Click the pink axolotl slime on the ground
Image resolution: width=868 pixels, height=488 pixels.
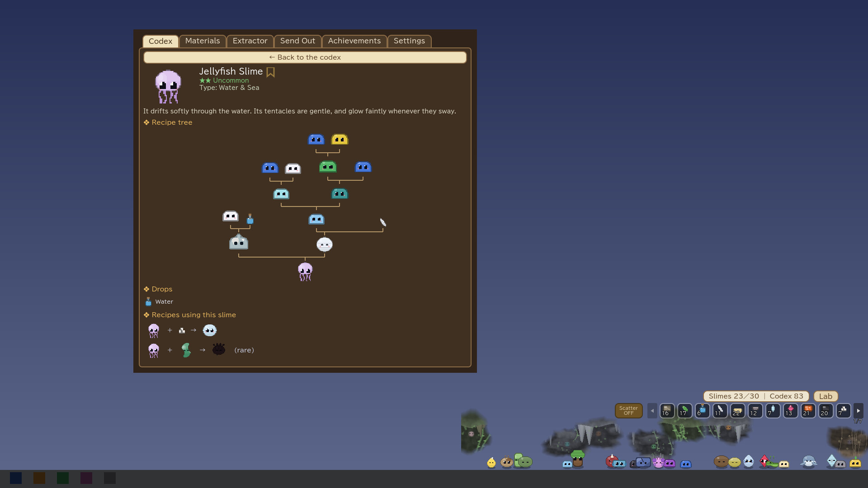658,462
